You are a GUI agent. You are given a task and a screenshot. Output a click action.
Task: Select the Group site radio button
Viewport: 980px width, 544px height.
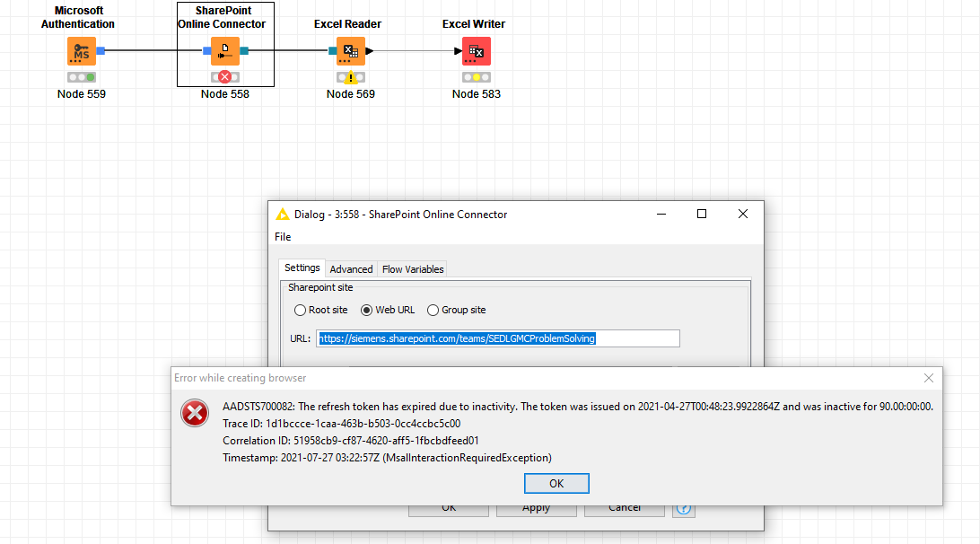[x=433, y=310]
